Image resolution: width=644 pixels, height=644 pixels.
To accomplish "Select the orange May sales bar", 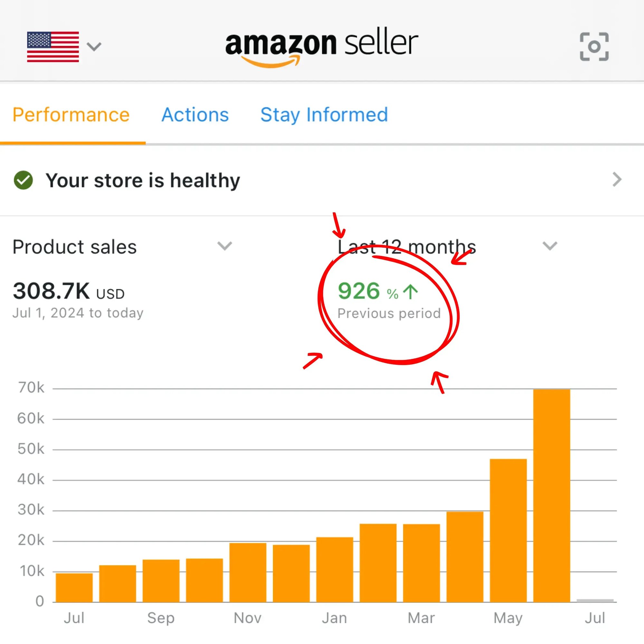I will pos(508,530).
